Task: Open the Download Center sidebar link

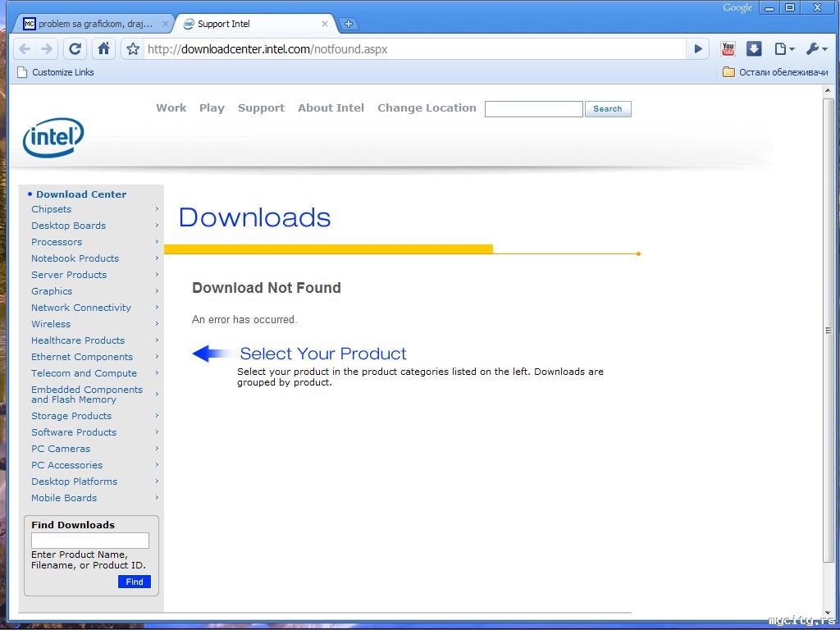Action: coord(81,194)
